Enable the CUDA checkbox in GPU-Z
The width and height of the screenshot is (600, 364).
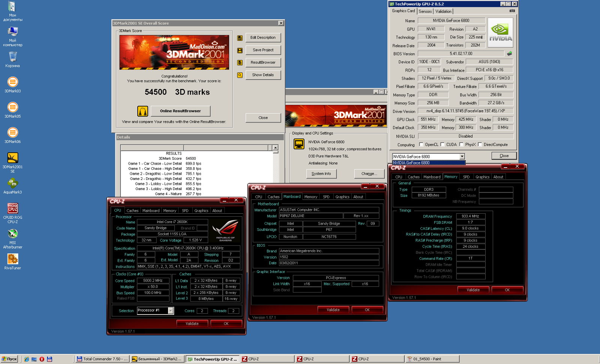coord(442,144)
